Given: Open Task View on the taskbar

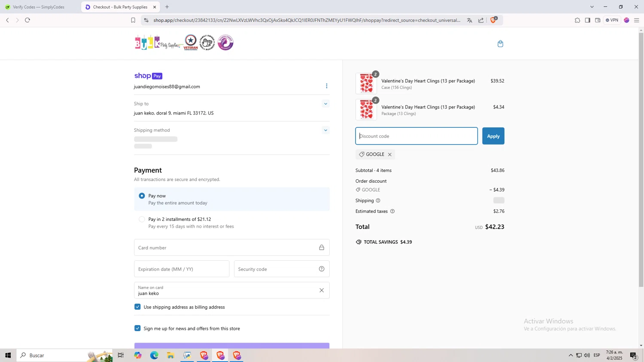Looking at the screenshot, I should click(121, 355).
